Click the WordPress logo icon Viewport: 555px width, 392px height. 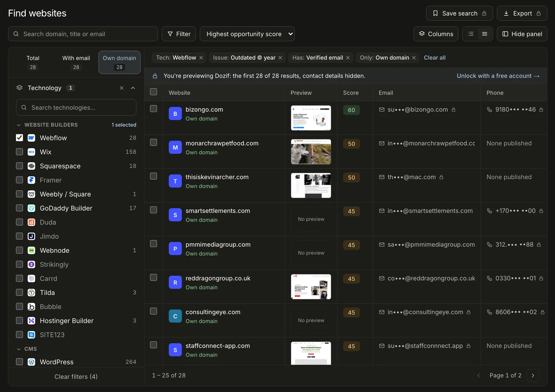(31, 362)
